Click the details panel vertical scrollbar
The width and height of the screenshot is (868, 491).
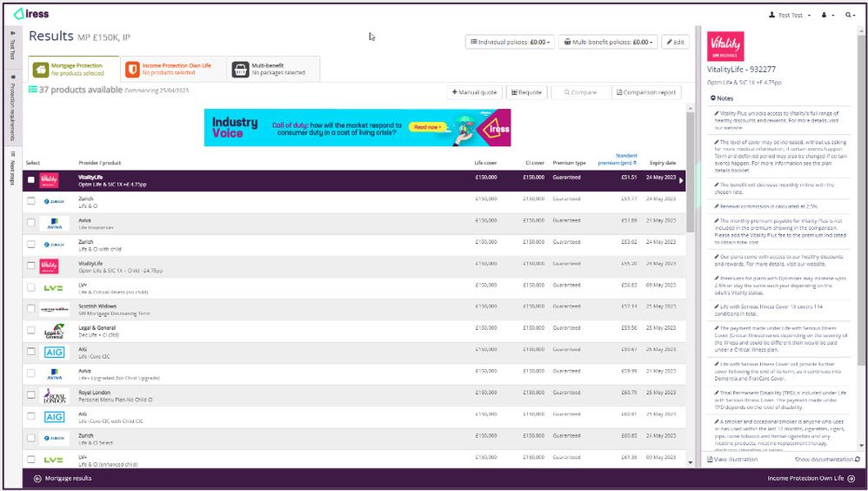861,199
